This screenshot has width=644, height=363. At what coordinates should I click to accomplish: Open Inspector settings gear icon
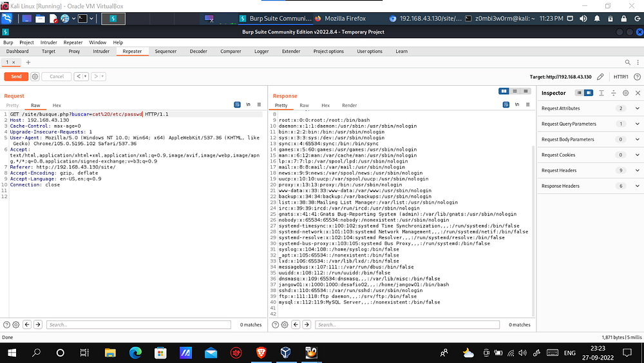625,93
